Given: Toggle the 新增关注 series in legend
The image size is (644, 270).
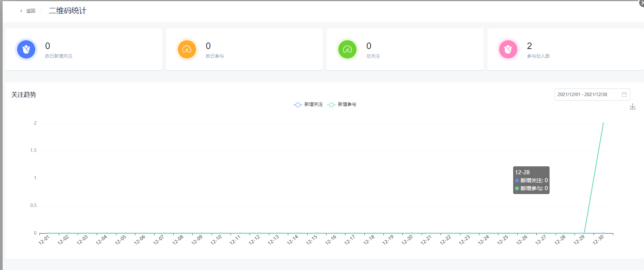Looking at the screenshot, I should tap(308, 104).
